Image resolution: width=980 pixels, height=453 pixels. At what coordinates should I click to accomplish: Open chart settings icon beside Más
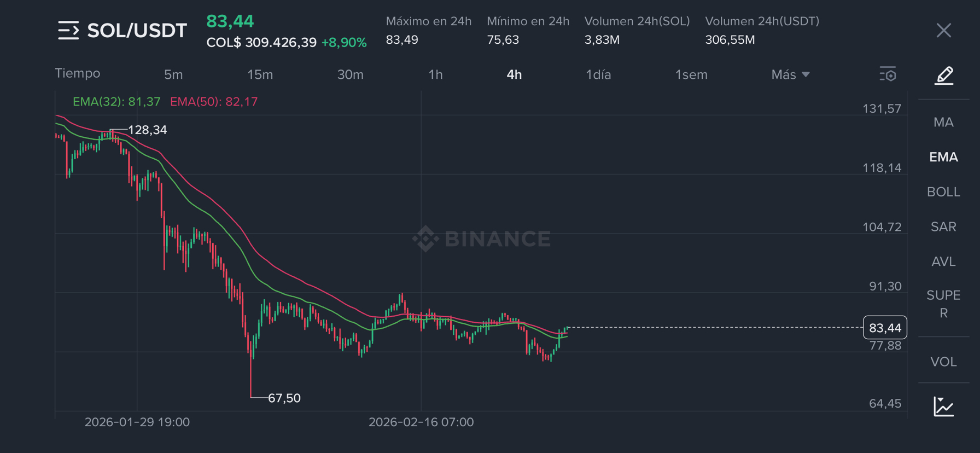point(888,74)
